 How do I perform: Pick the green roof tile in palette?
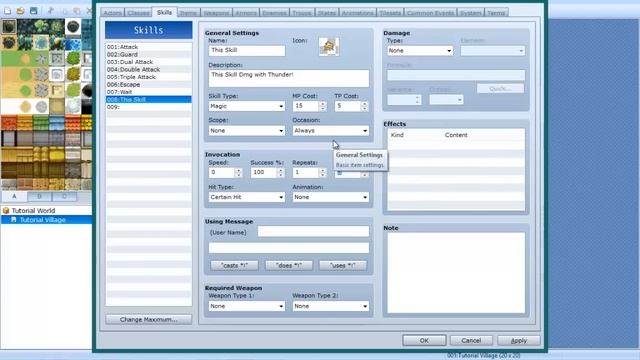(40, 122)
